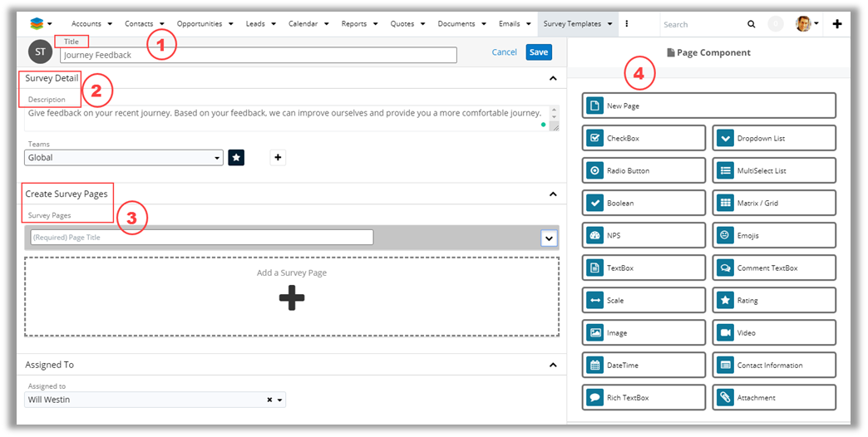Click the NPS gauge component icon
This screenshot has width=868, height=437.
tap(594, 236)
